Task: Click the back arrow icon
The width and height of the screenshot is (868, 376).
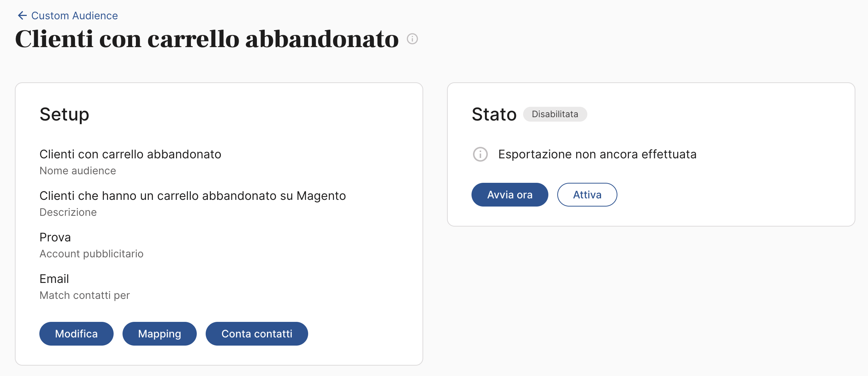Action: [22, 16]
